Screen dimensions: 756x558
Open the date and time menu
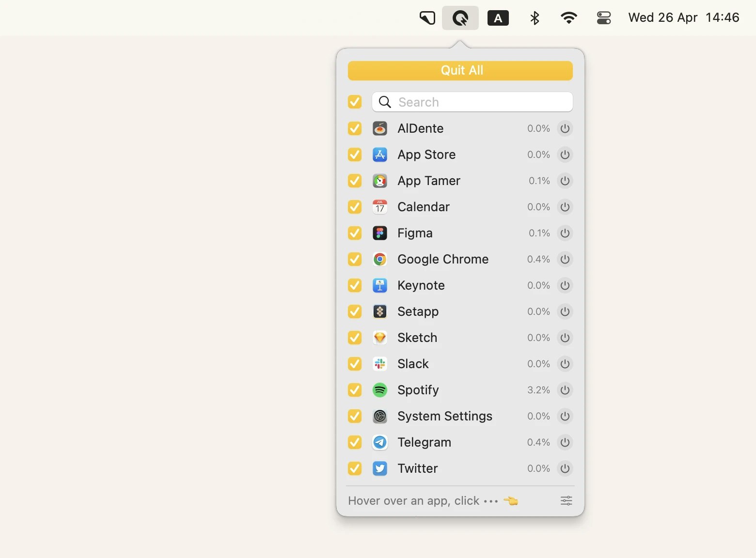point(684,18)
